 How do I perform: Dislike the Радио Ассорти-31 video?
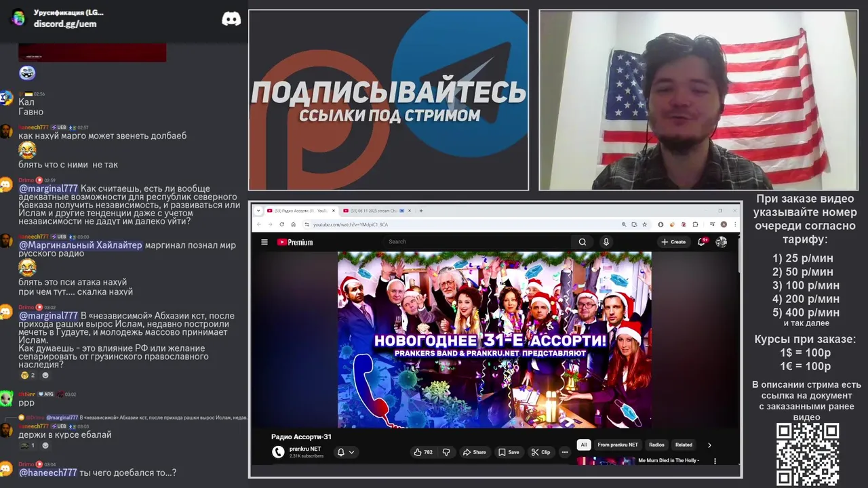click(446, 452)
